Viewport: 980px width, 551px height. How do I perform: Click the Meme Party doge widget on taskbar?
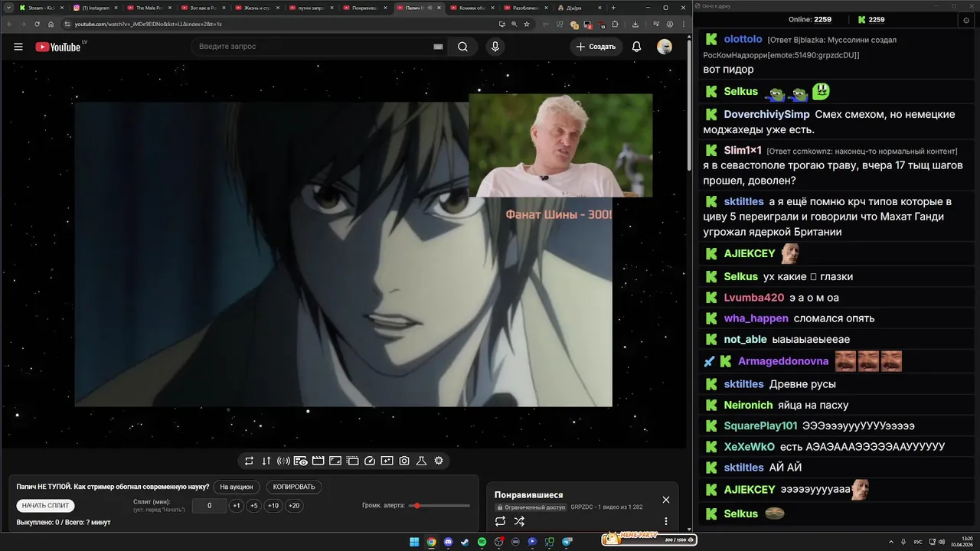coord(648,540)
